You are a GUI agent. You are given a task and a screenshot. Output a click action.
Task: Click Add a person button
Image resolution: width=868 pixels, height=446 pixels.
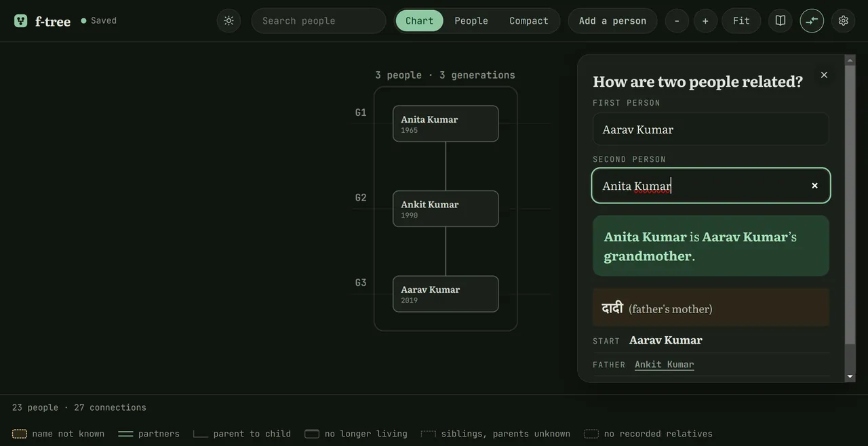click(612, 20)
